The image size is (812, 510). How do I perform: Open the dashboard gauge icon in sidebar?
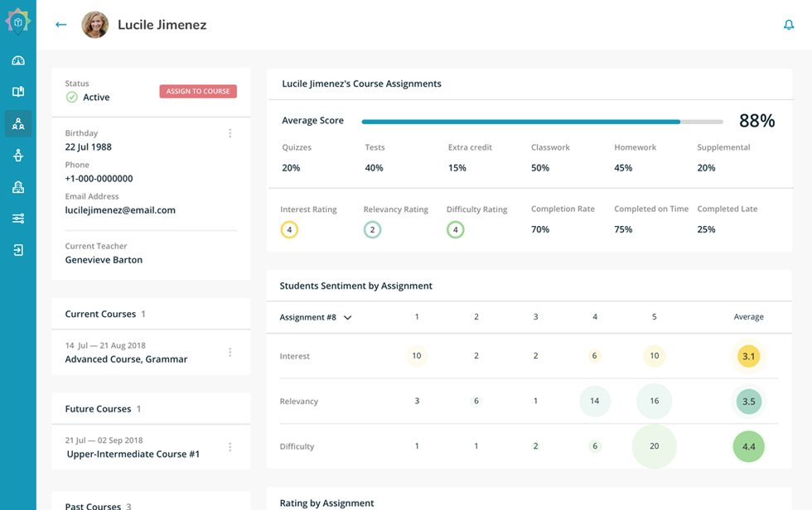(18, 60)
